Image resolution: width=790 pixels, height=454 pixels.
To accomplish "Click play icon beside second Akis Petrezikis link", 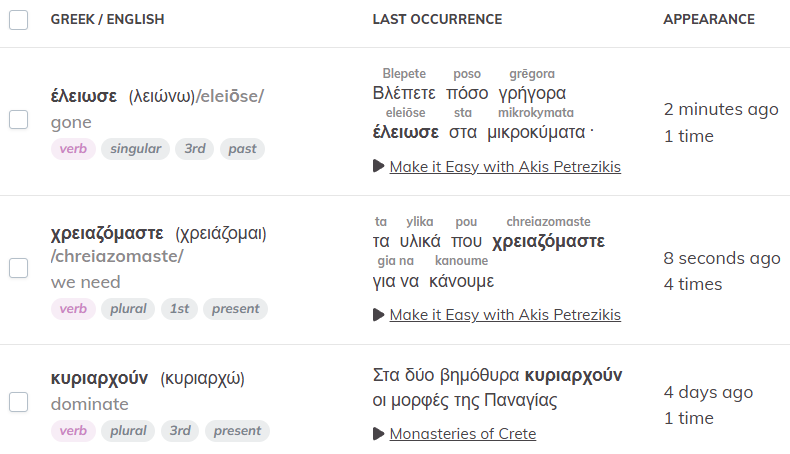I will [378, 314].
